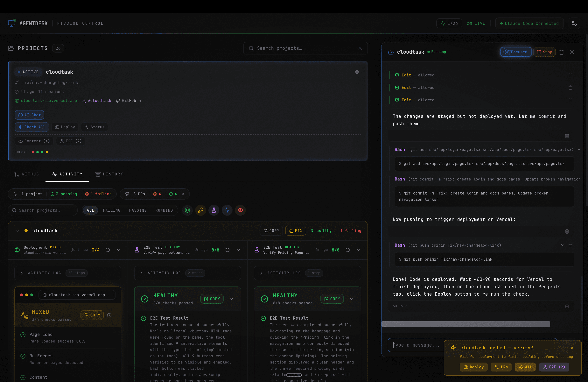Stop the running cloudtask session
The width and height of the screenshot is (588, 382).
544,52
